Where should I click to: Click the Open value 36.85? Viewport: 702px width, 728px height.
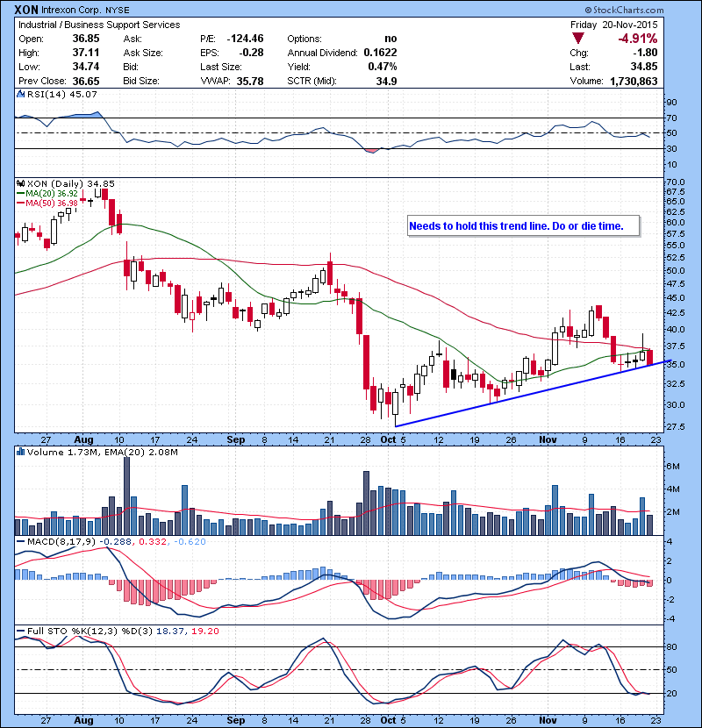tap(86, 39)
